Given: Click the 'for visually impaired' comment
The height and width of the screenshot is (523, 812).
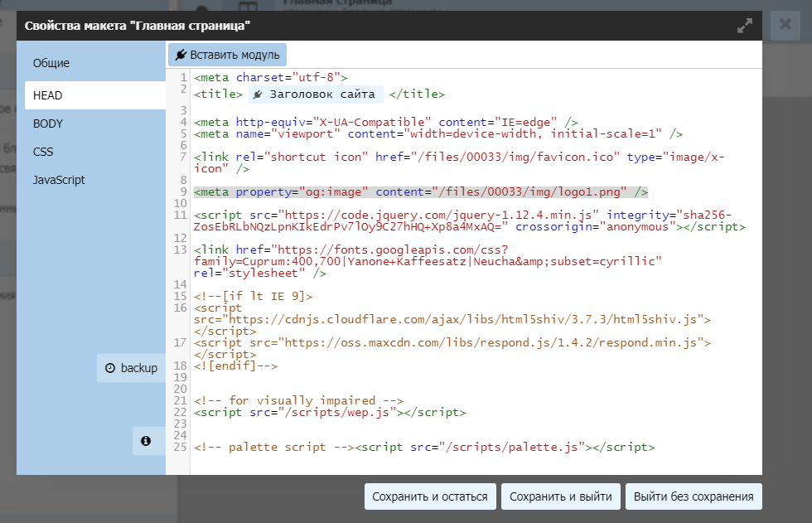Looking at the screenshot, I should (299, 401).
